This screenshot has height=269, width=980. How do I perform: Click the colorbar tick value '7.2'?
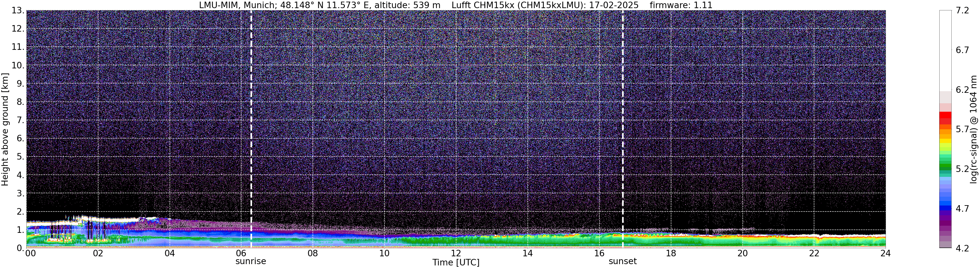tap(962, 11)
